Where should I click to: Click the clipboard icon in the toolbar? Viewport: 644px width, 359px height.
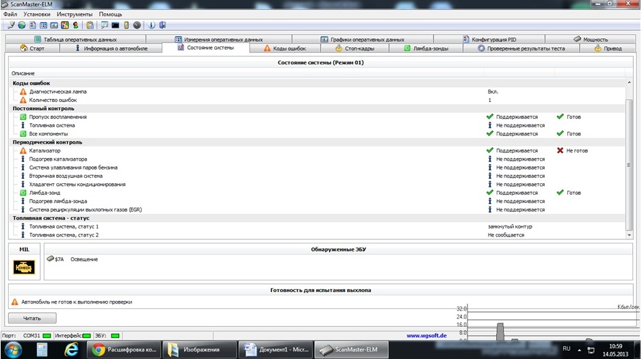point(90,25)
